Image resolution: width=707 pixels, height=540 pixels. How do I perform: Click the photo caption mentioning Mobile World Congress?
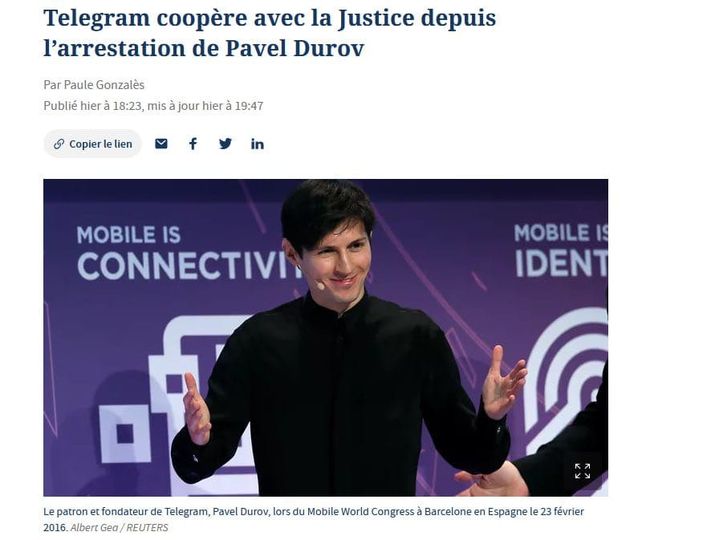(x=313, y=519)
